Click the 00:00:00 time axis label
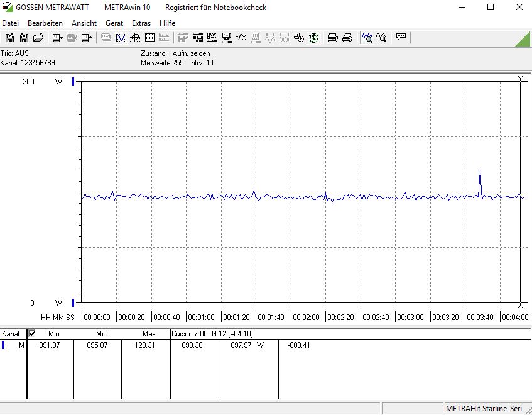The height and width of the screenshot is (415, 532). pyautogui.click(x=97, y=317)
